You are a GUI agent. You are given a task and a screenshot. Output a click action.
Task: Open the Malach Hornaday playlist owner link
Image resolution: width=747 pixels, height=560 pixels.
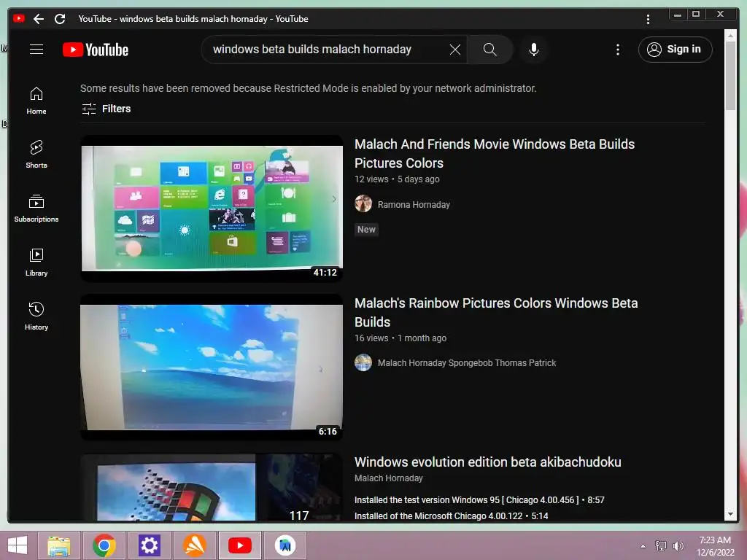point(388,478)
